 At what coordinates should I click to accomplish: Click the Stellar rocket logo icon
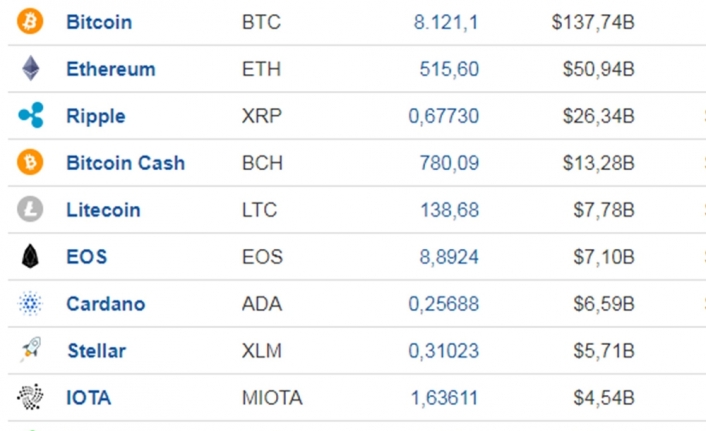30,349
